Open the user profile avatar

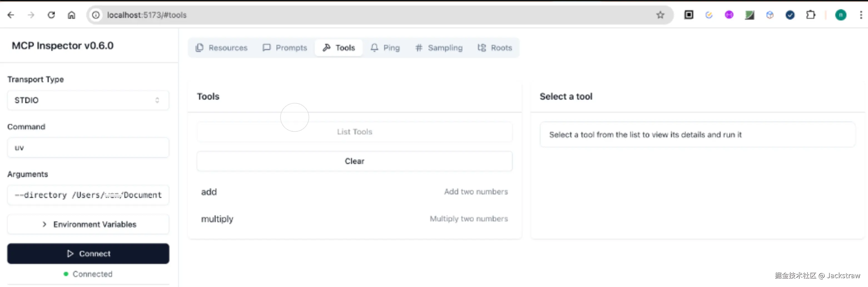[840, 15]
